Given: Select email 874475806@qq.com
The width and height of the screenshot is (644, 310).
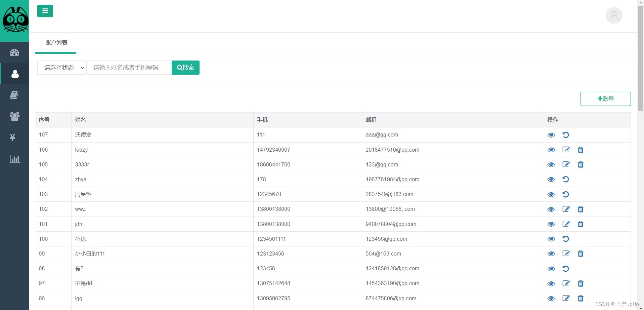Looking at the screenshot, I should [391, 298].
